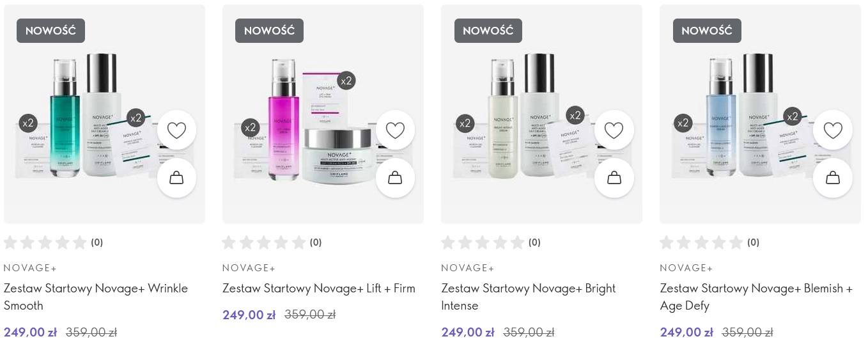
Task: Click NOVAGE+ brand label above Blemish set
Action: pos(686,268)
